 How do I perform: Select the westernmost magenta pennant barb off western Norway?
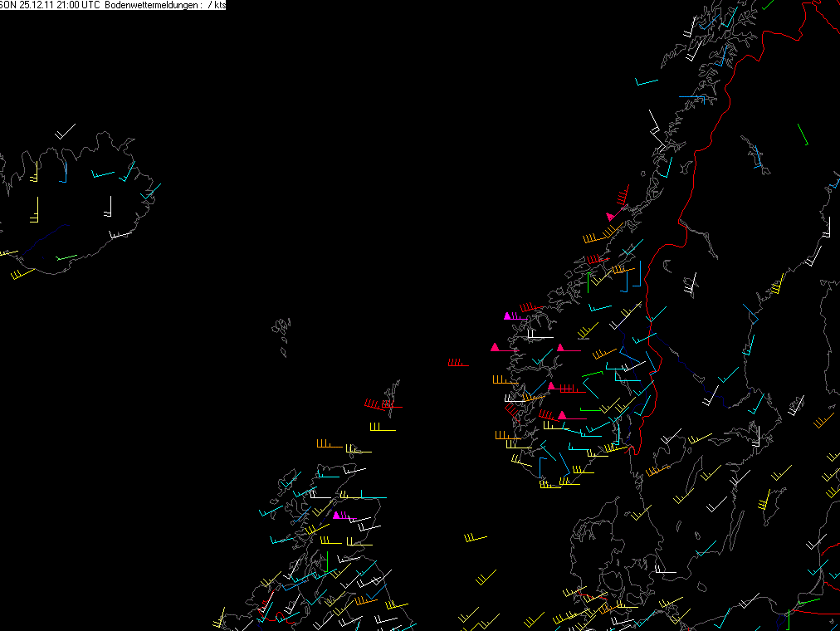pyautogui.click(x=505, y=348)
